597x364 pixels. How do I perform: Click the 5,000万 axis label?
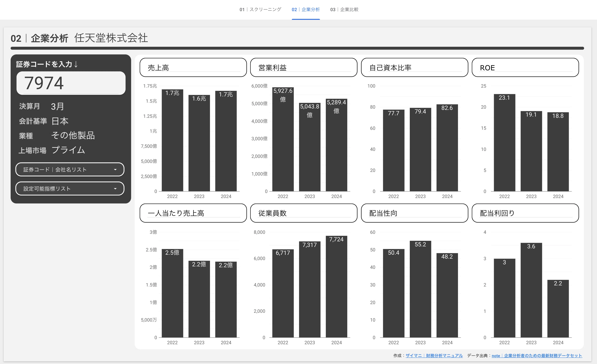tap(149, 320)
